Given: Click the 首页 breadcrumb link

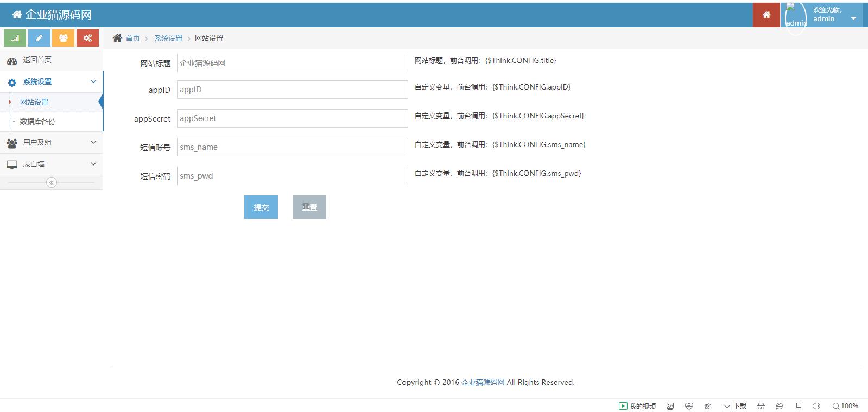Looking at the screenshot, I should tap(132, 38).
